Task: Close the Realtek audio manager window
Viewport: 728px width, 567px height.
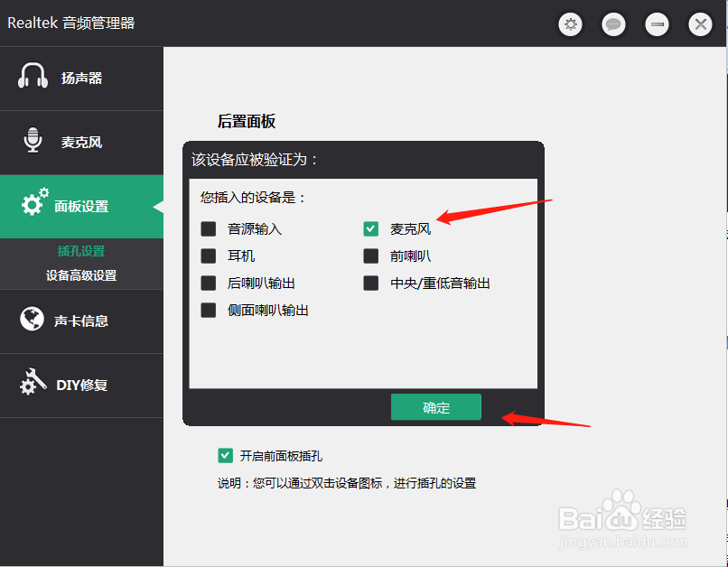Action: [x=701, y=24]
